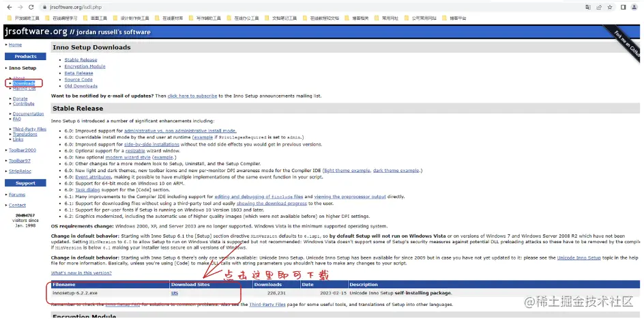Open the 'modern wizard style' link

128,157
